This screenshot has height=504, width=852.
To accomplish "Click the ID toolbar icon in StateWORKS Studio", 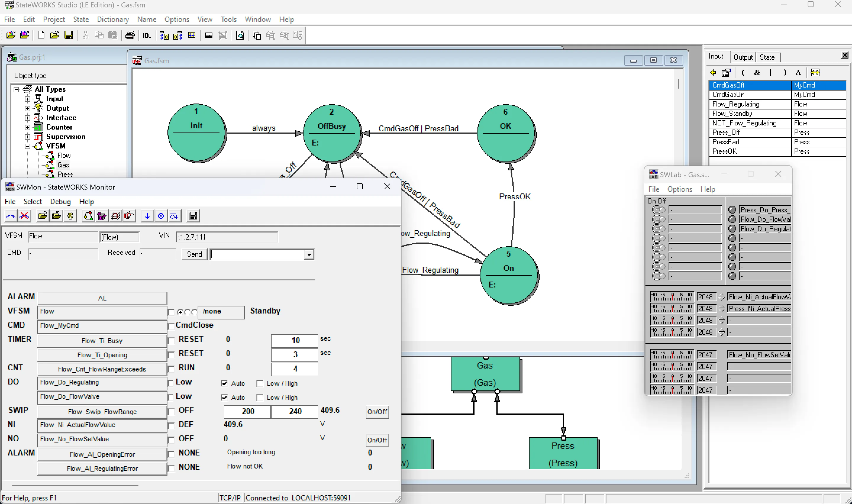I will [x=146, y=35].
